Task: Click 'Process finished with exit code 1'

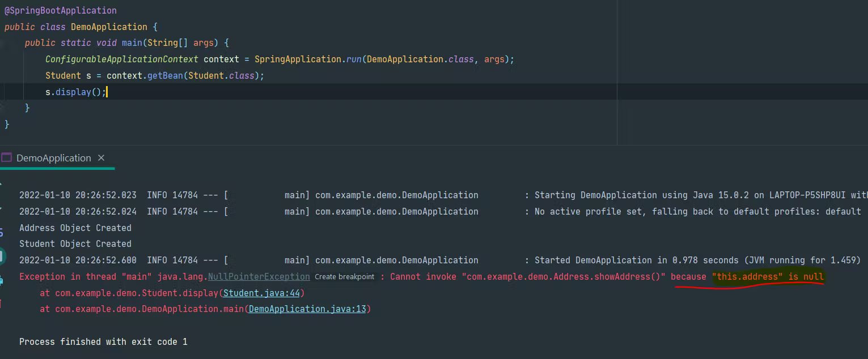Action: pos(103,341)
